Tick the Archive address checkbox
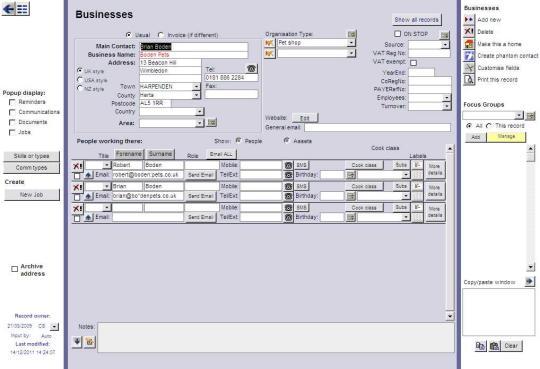 [x=14, y=269]
